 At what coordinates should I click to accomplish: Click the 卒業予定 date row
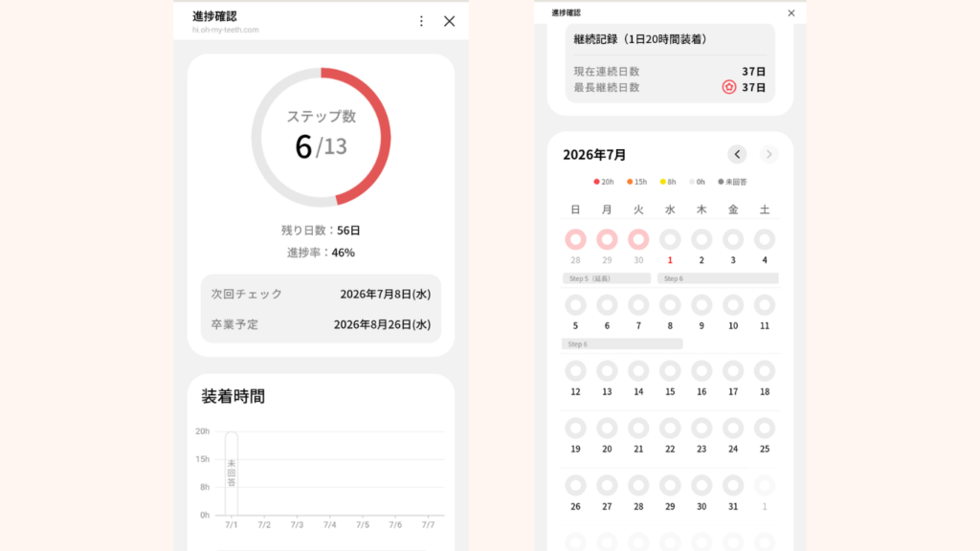click(321, 324)
